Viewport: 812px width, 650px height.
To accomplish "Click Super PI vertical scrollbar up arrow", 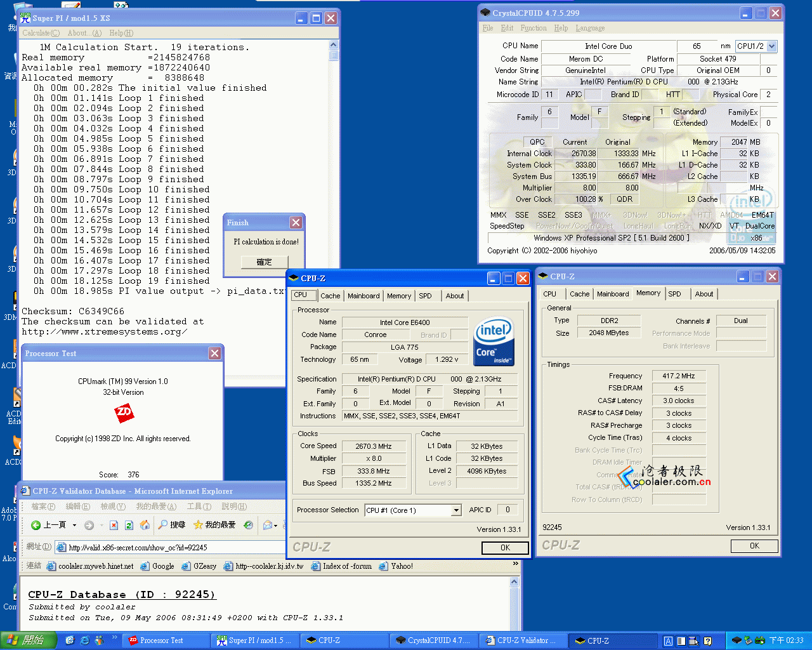I will coord(334,45).
